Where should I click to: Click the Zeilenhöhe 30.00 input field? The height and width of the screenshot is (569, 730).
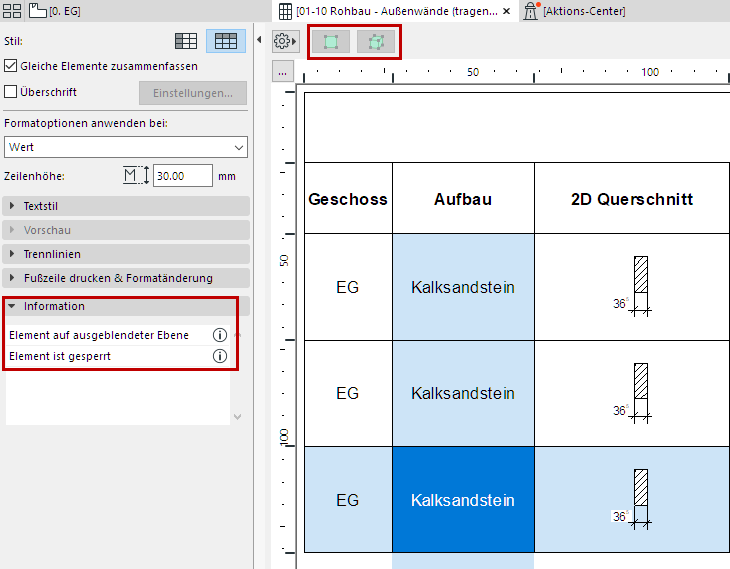point(183,176)
